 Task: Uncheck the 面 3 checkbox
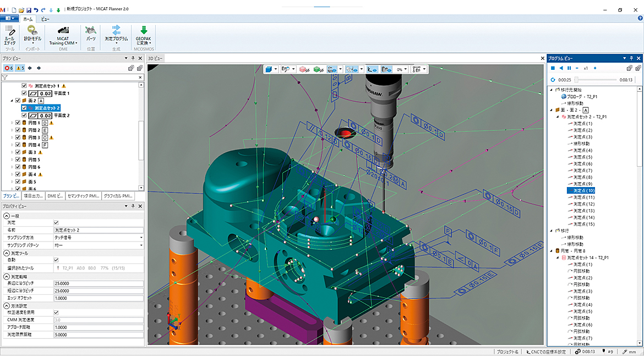point(18,152)
